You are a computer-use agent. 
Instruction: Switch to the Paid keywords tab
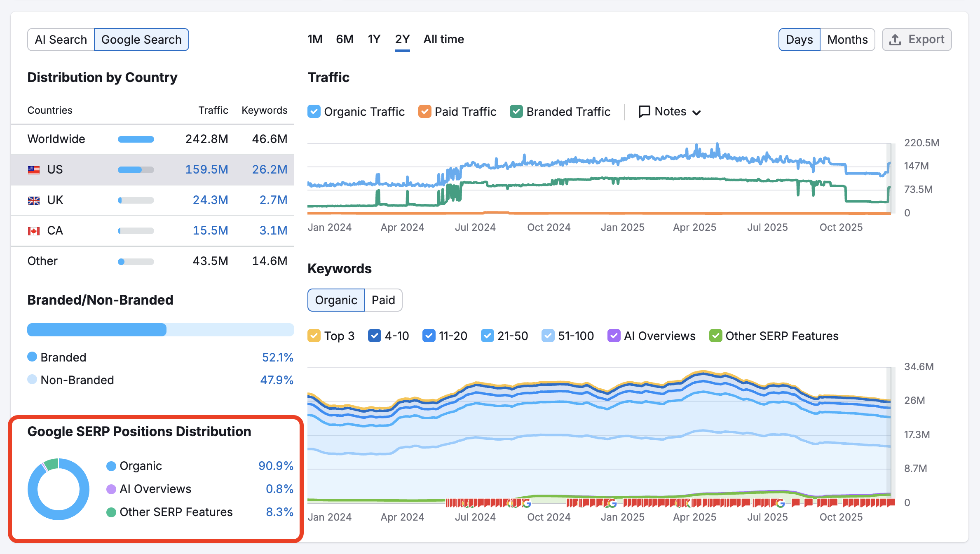point(383,300)
